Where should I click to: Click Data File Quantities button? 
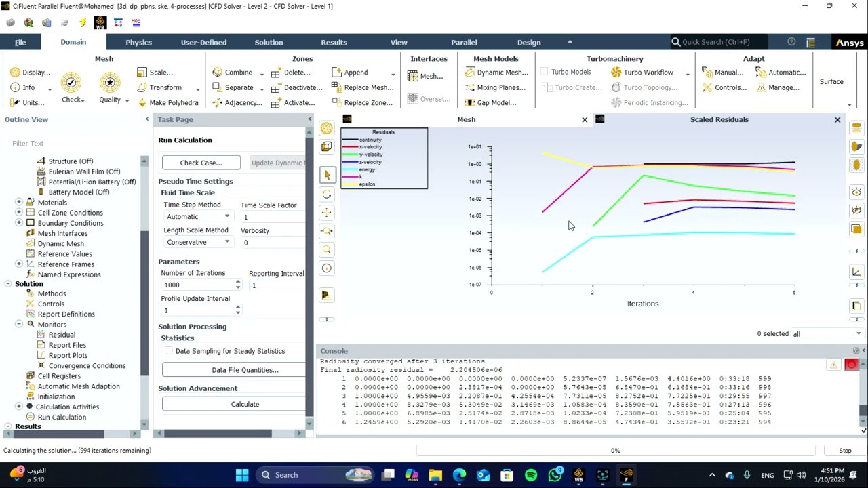coord(233,370)
